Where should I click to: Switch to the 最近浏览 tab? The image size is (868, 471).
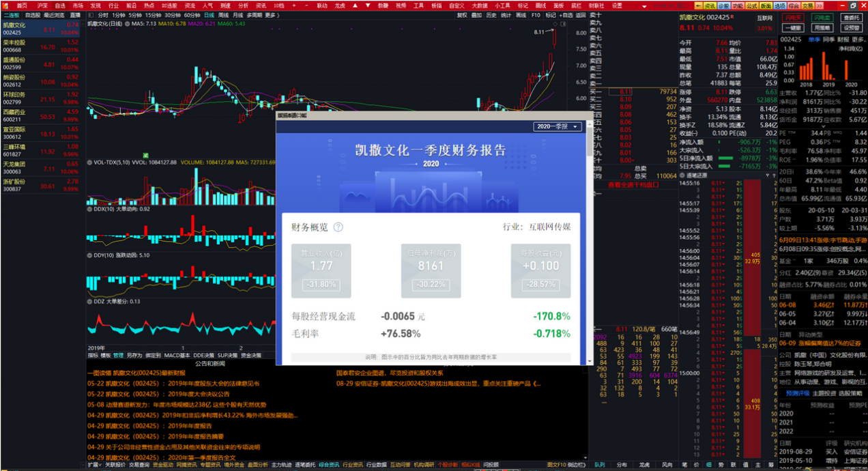coord(54,14)
